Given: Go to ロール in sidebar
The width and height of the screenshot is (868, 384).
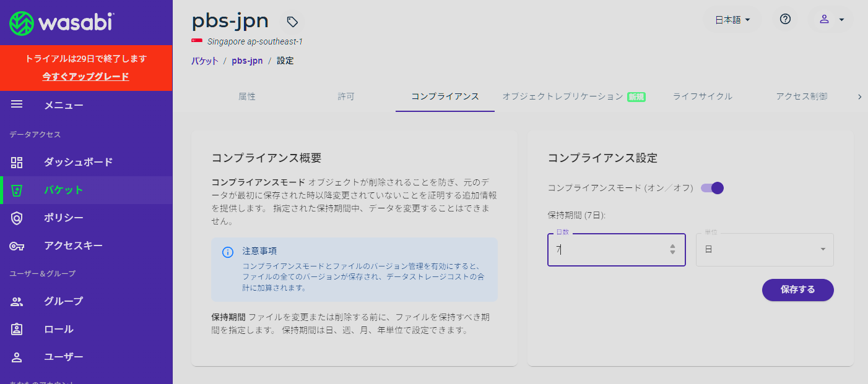Looking at the screenshot, I should pyautogui.click(x=58, y=329).
